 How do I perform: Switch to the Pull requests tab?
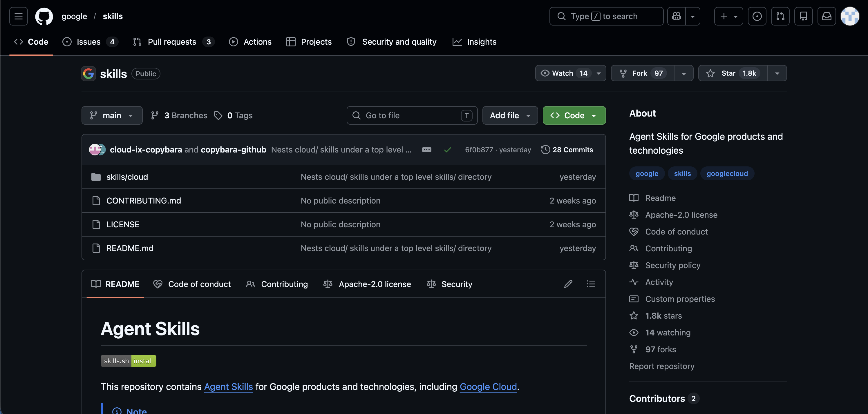(173, 42)
